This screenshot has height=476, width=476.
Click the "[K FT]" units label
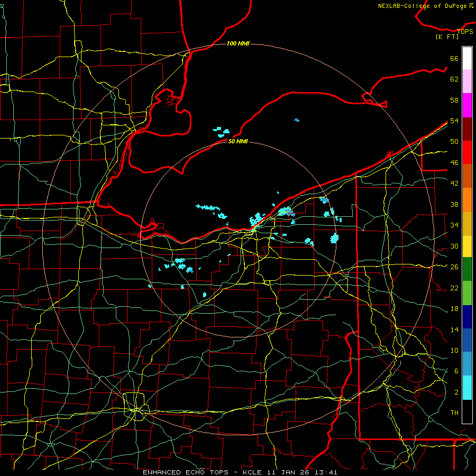pyautogui.click(x=447, y=36)
